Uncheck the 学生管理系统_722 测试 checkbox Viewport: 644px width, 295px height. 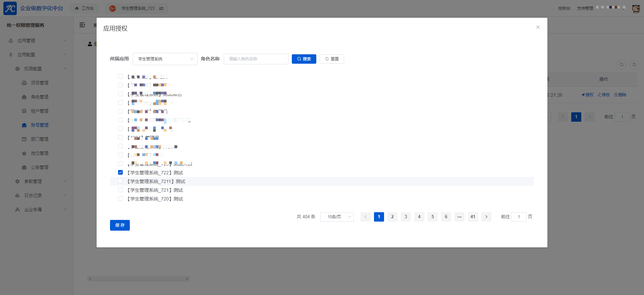(x=120, y=173)
